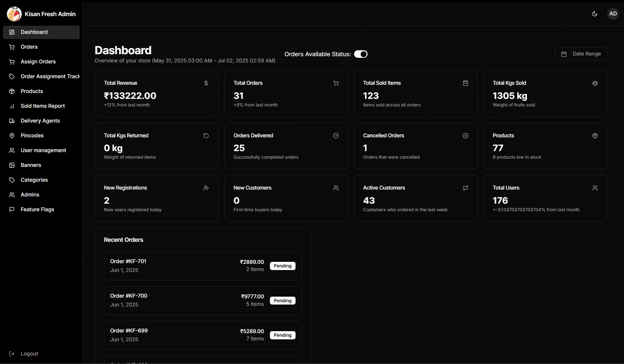Click the cart icon beside Assign Orders
Screen dimensions: 624x364
[x=12, y=62]
